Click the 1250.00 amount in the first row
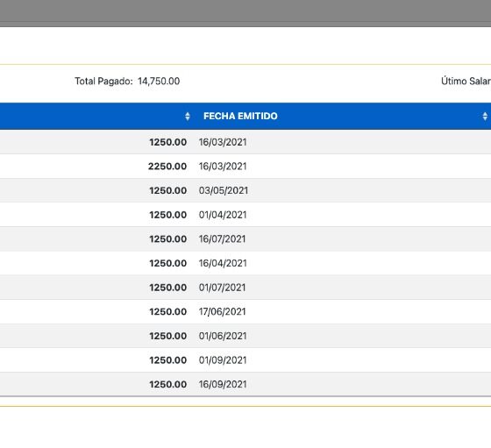Screen dimensions: 491x448 coord(167,142)
